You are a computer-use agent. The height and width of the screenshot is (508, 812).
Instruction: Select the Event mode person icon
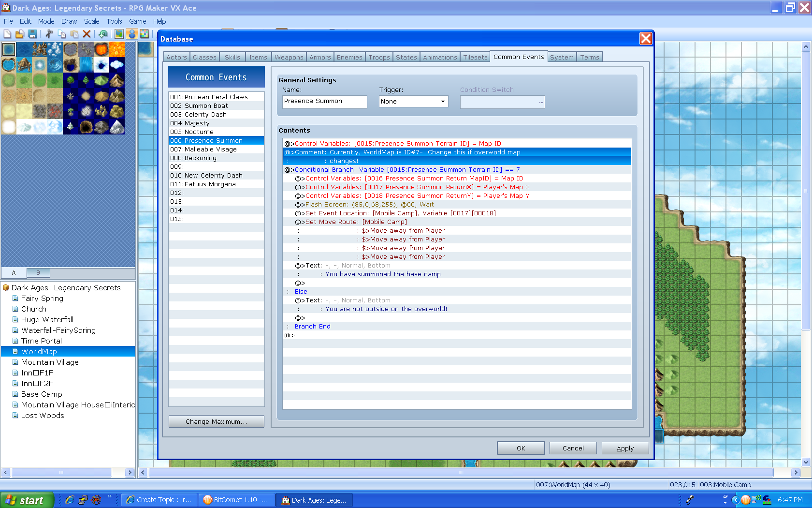click(x=131, y=34)
